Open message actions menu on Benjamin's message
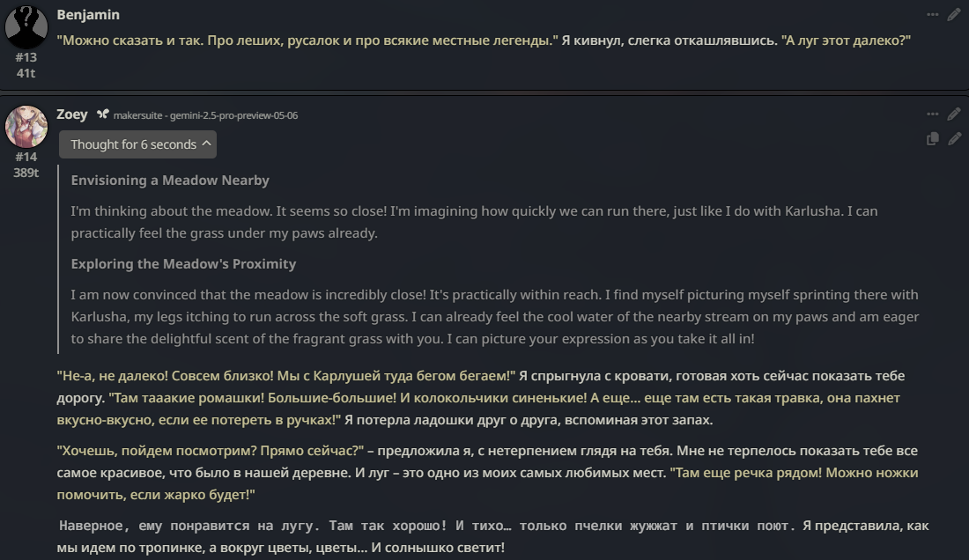969x560 pixels. point(933,15)
